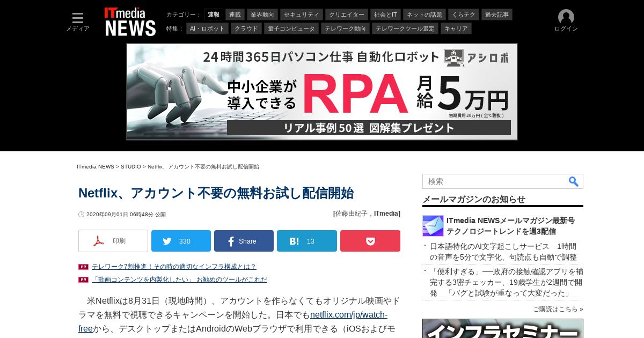Open the クリエイター category
Screen dimensions: 644x338
(347, 14)
